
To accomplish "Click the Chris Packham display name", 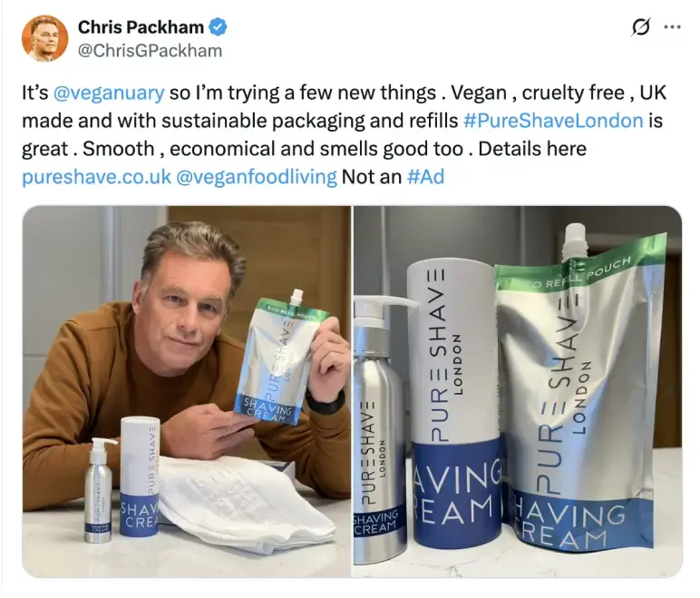I will pos(141,27).
